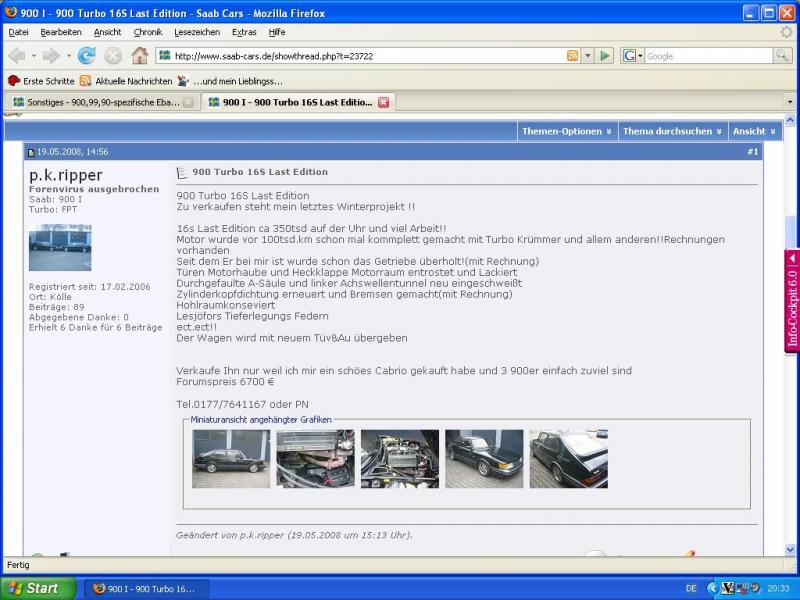800x600 pixels.
Task: Select the Firefox taskbar button
Action: pyautogui.click(x=146, y=589)
